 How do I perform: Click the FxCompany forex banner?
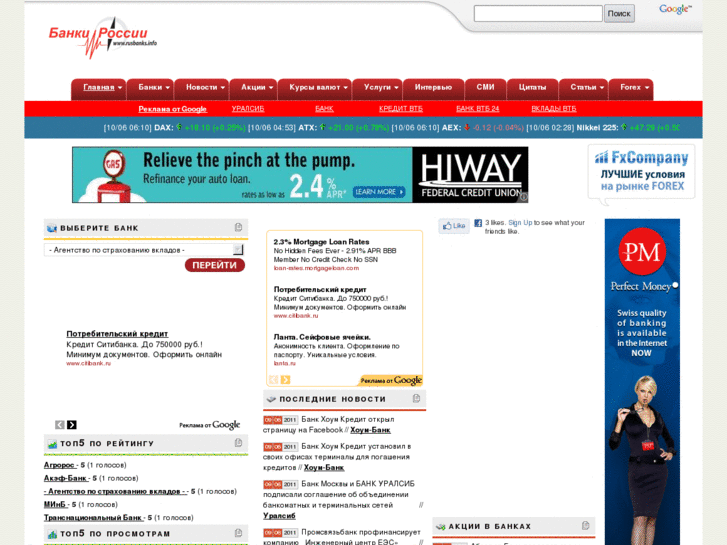[x=642, y=173]
